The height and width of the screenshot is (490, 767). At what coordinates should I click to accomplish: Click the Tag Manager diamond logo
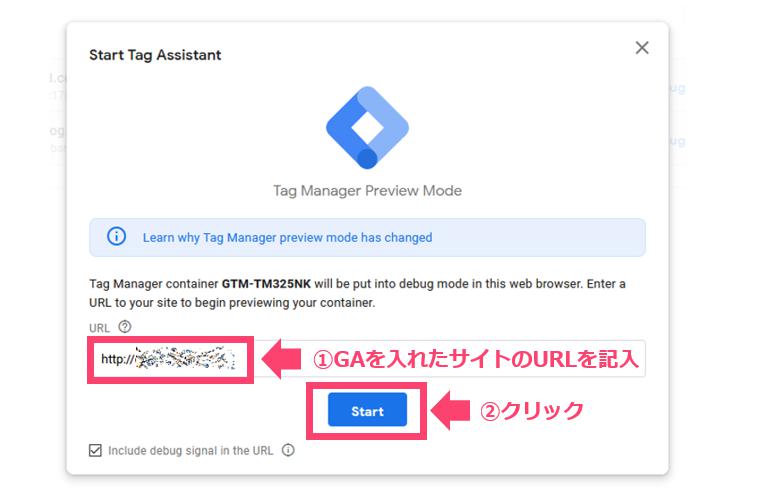coord(367,127)
